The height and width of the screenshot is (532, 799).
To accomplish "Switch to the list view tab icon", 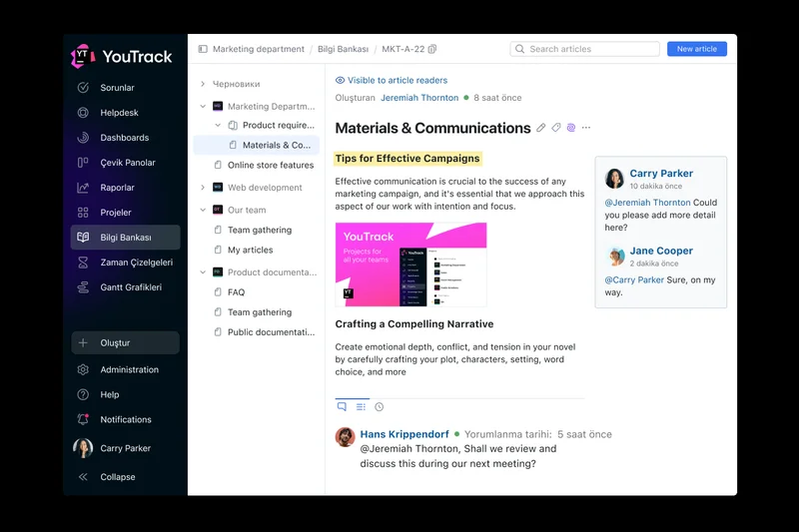I will pyautogui.click(x=361, y=407).
